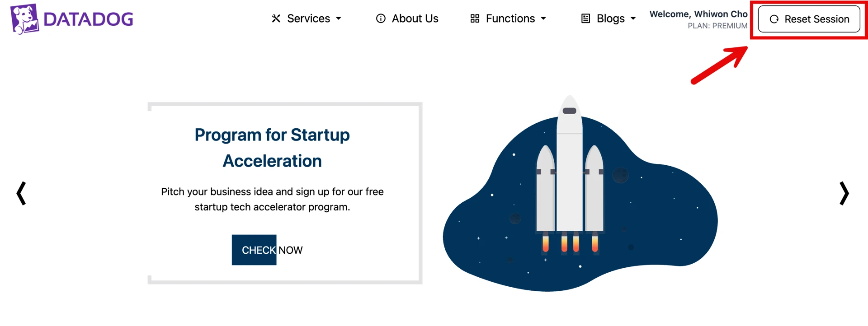Viewport: 868px width, 326px height.
Task: Click the PLAN: PREMIUM label
Action: click(x=717, y=26)
